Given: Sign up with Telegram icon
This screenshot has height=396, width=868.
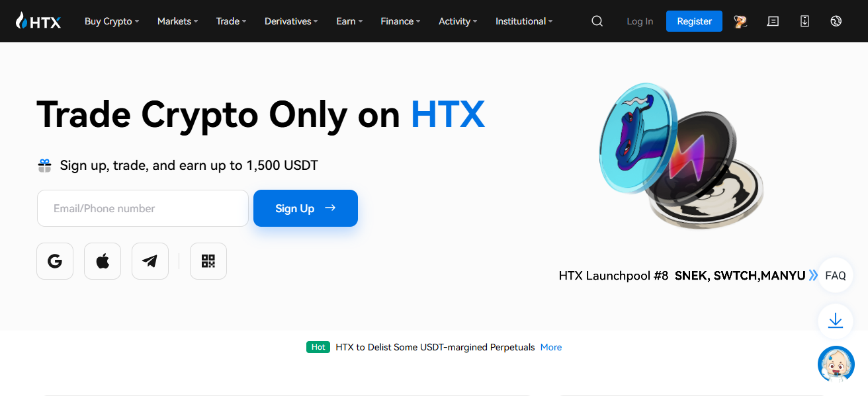Looking at the screenshot, I should 150,261.
